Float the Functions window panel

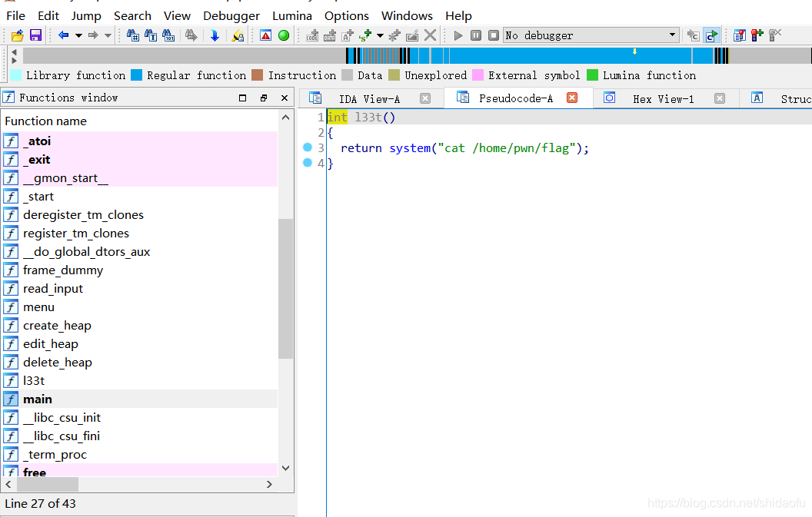pyautogui.click(x=263, y=98)
